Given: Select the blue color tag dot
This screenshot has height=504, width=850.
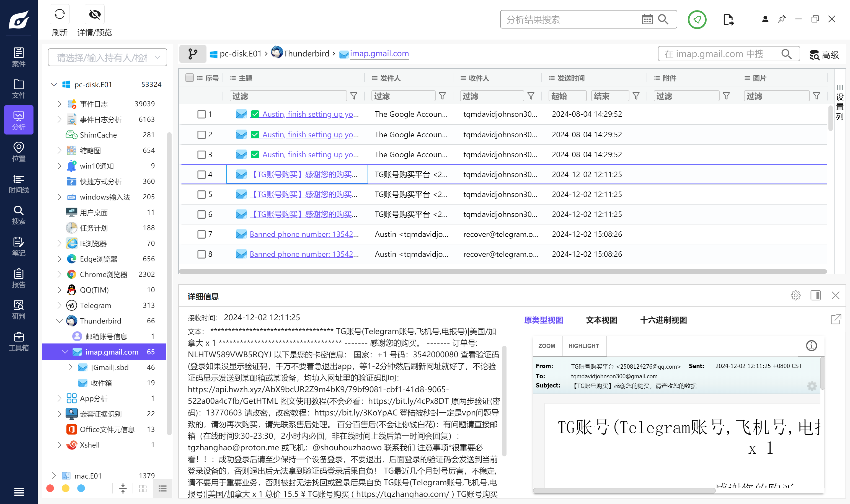Looking at the screenshot, I should [81, 488].
